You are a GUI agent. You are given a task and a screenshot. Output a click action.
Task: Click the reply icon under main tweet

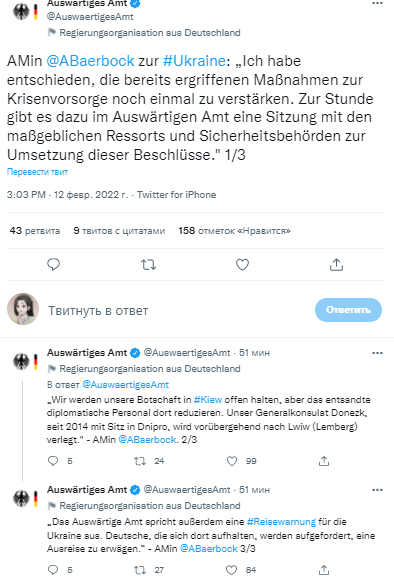(53, 265)
